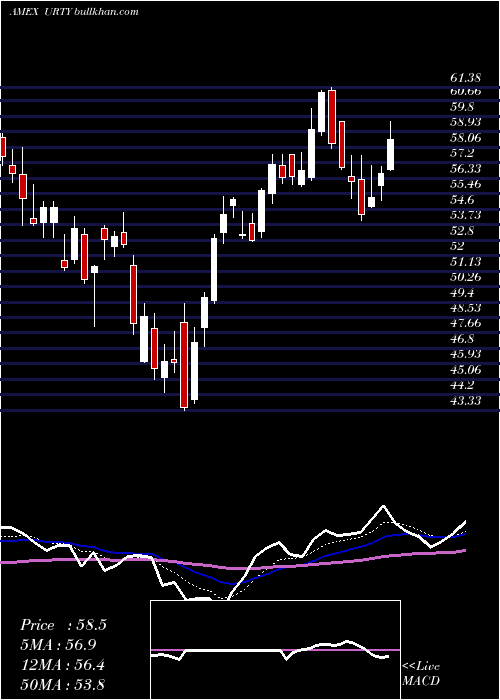
Task: Click the 57.2 price level label
Action: pos(462,153)
